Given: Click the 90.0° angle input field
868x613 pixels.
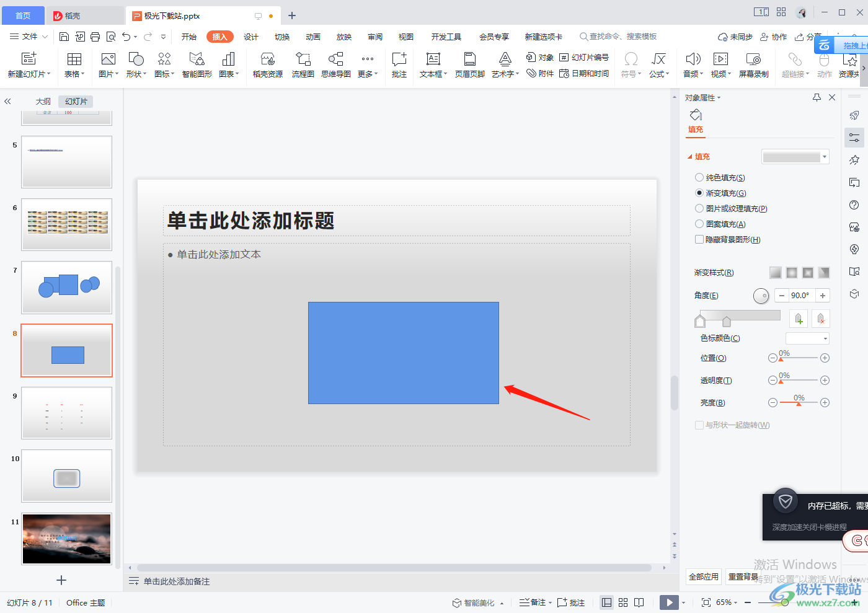Looking at the screenshot, I should coord(802,296).
